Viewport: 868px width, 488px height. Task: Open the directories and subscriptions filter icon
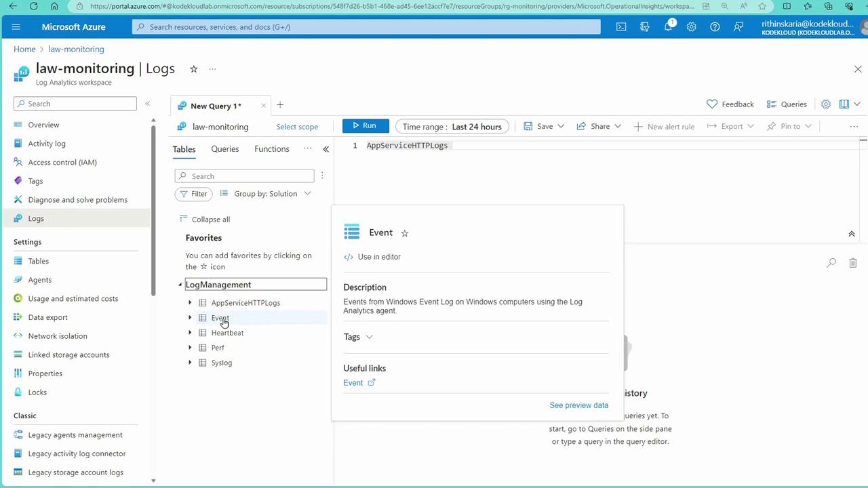click(x=644, y=27)
